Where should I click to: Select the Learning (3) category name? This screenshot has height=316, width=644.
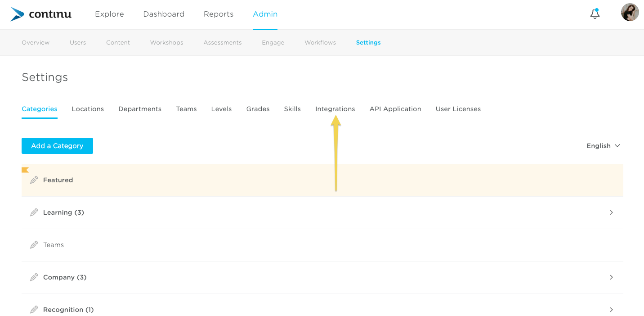[63, 212]
